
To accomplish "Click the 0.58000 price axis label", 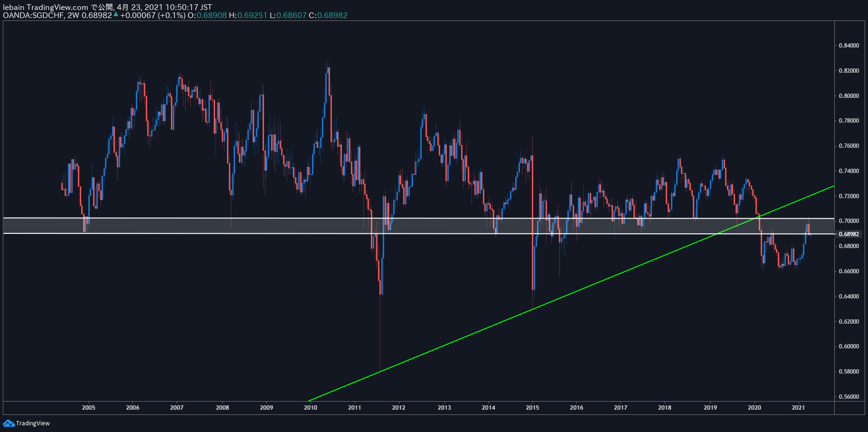I will (849, 372).
